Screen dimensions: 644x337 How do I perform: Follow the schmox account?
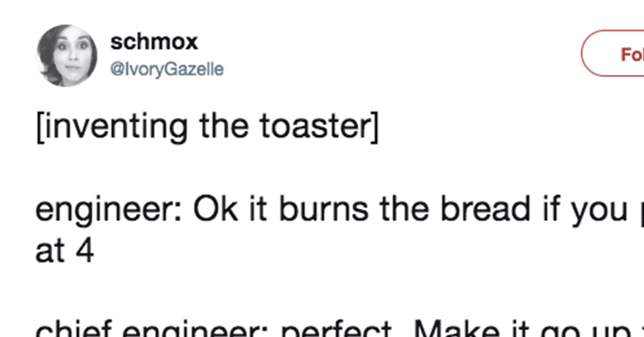(613, 54)
